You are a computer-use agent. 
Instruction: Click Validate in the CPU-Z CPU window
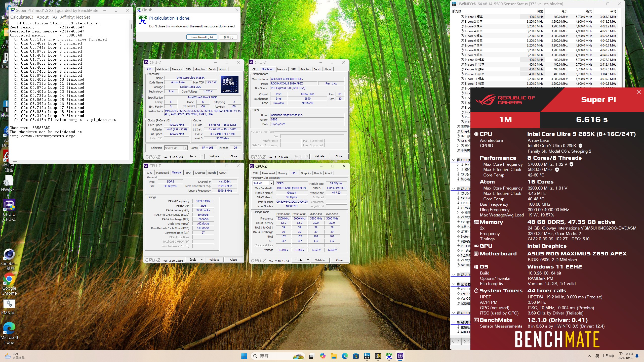tap(214, 156)
